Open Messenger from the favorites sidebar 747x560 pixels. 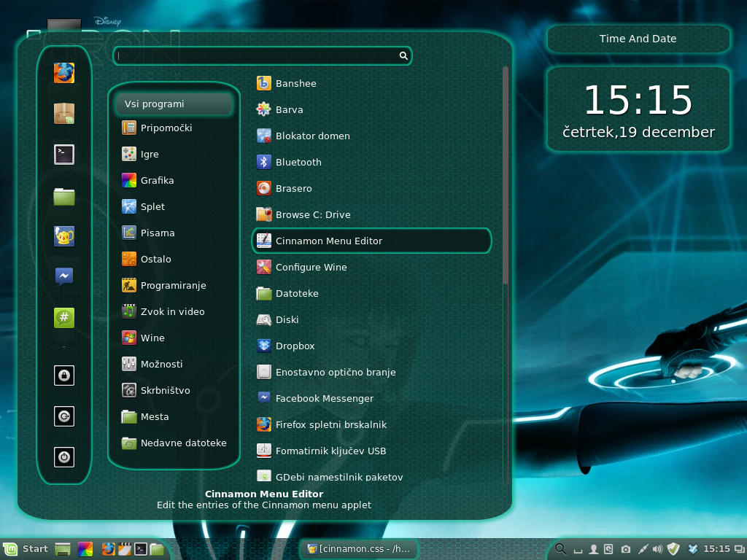(x=64, y=276)
